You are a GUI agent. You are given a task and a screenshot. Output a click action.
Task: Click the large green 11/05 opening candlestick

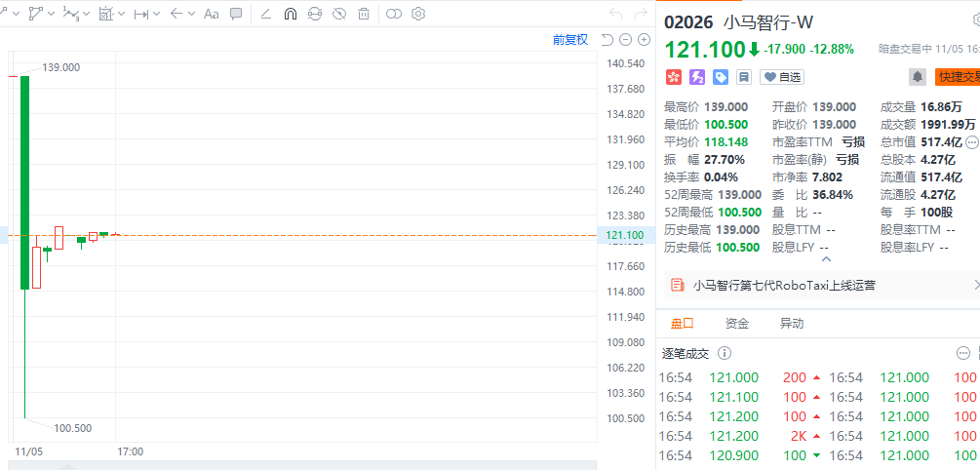pyautogui.click(x=25, y=182)
